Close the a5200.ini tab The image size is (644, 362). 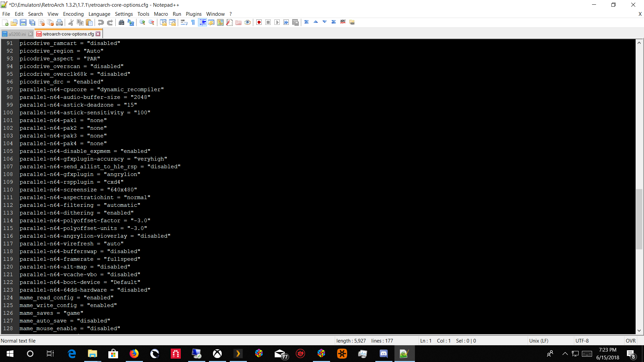pyautogui.click(x=31, y=34)
